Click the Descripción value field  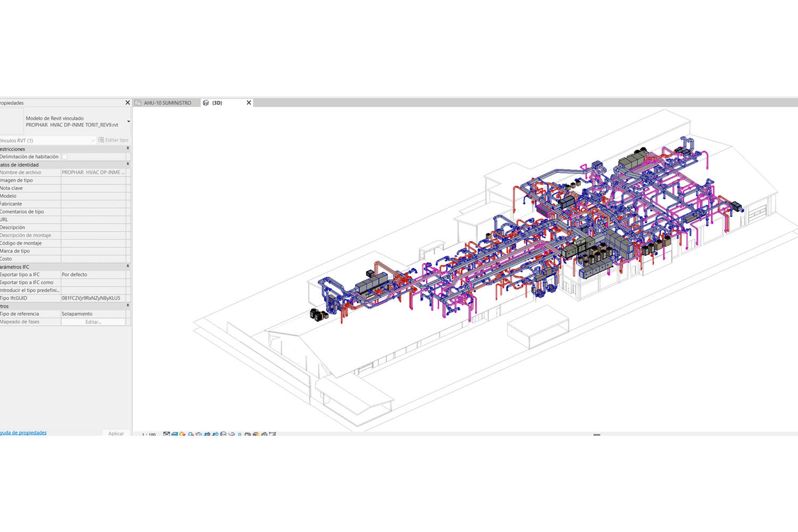pos(93,227)
